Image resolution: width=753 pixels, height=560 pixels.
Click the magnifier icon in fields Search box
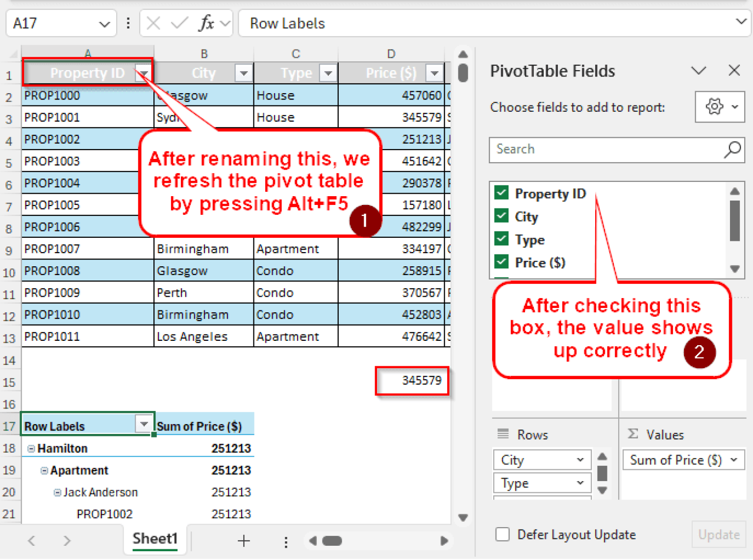[732, 150]
